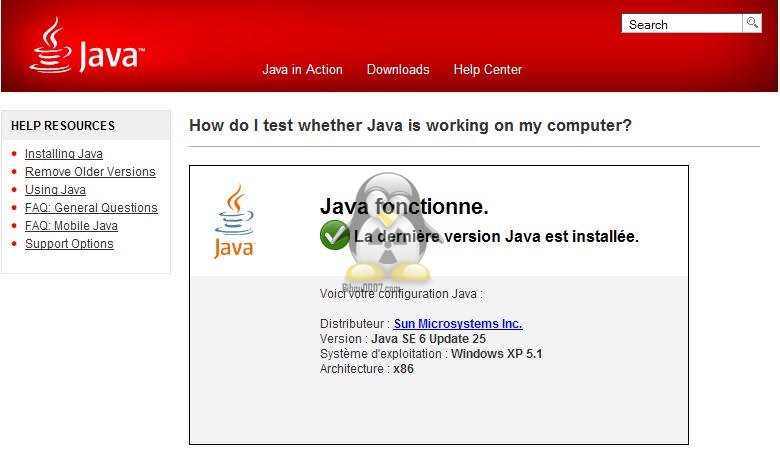Click the "Java SE 6 Update 25" version value

click(428, 339)
